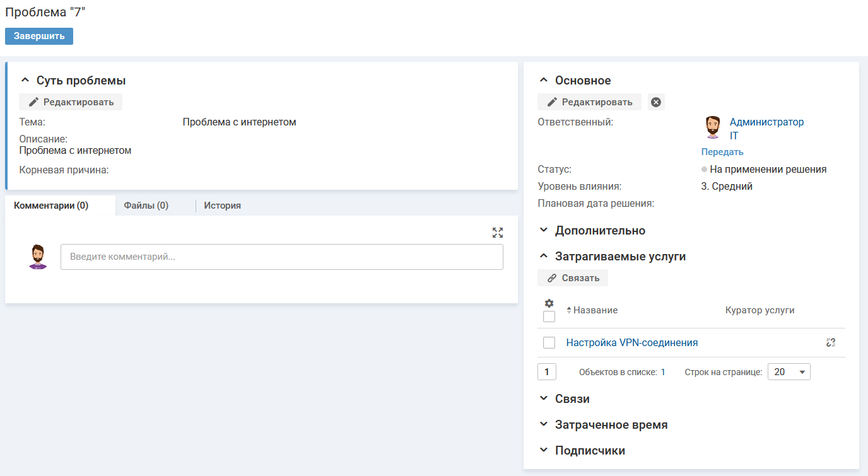Click the Введите комментарий input field
The image size is (868, 476).
click(281, 257)
